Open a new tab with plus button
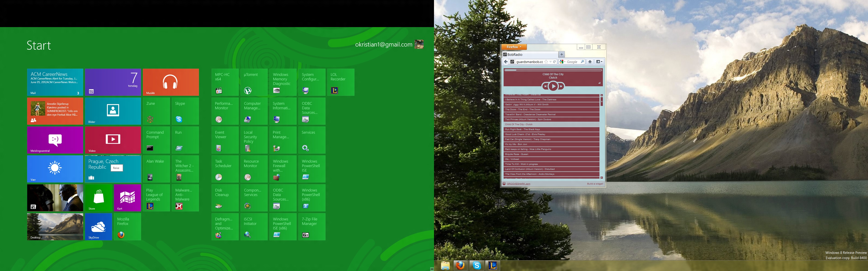 (x=562, y=54)
